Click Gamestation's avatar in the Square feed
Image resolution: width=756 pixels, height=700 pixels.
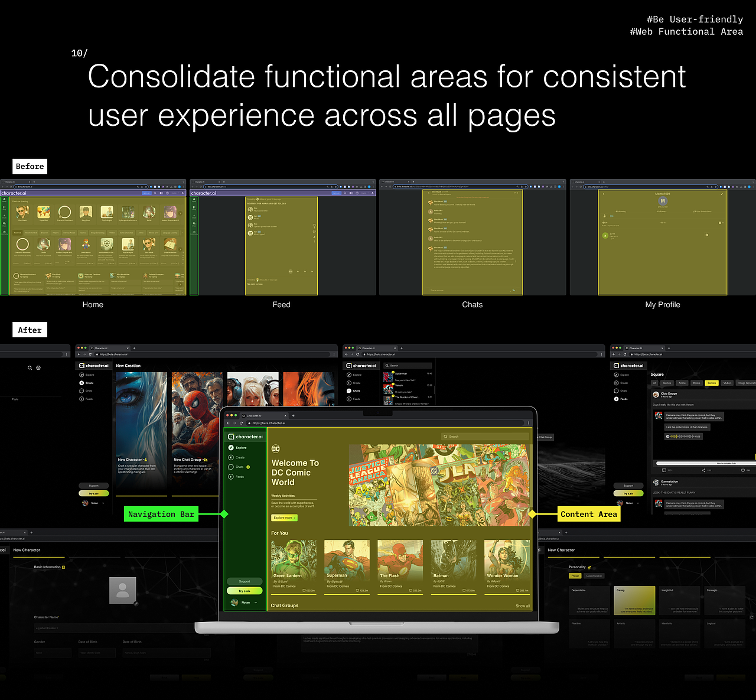point(656,483)
